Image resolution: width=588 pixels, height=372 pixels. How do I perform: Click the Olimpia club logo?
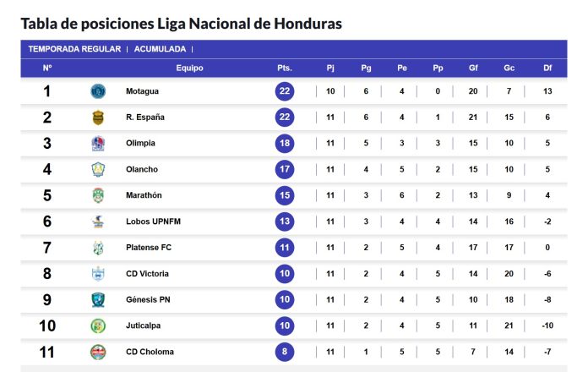pyautogui.click(x=98, y=144)
